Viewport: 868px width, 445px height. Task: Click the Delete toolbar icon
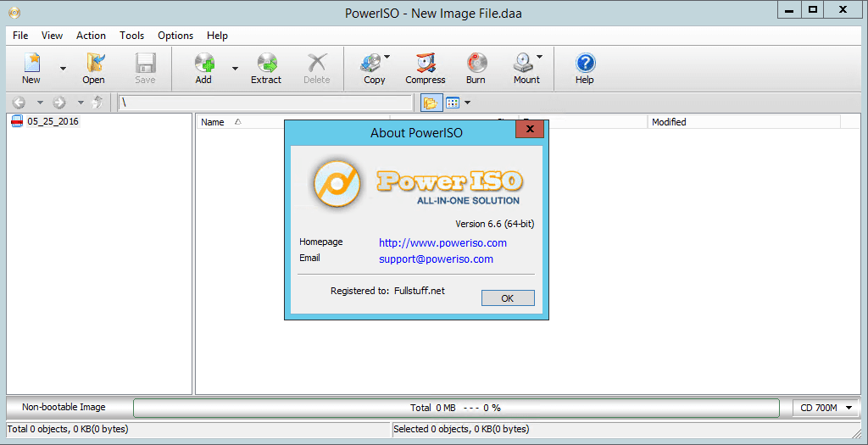[317, 63]
